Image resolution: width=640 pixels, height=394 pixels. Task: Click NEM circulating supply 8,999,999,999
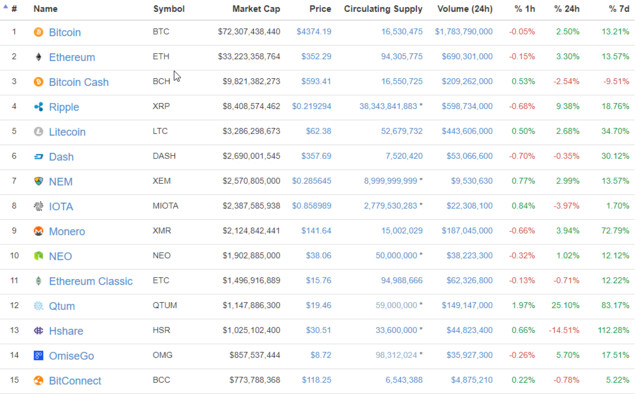point(391,181)
